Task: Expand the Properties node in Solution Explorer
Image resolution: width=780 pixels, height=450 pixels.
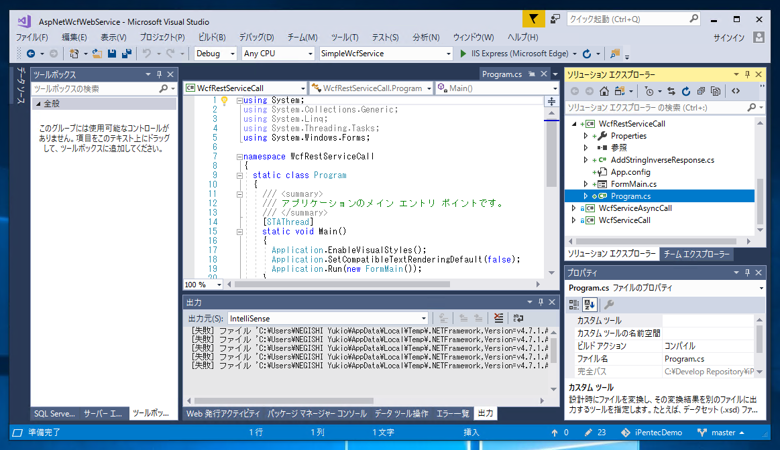Action: click(585, 136)
